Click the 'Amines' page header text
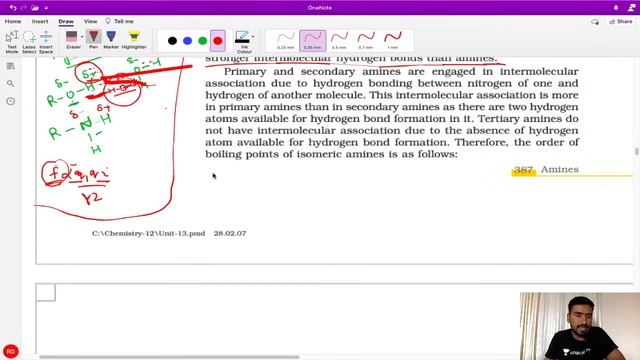Viewport: 640px width, 360px height. pos(560,170)
